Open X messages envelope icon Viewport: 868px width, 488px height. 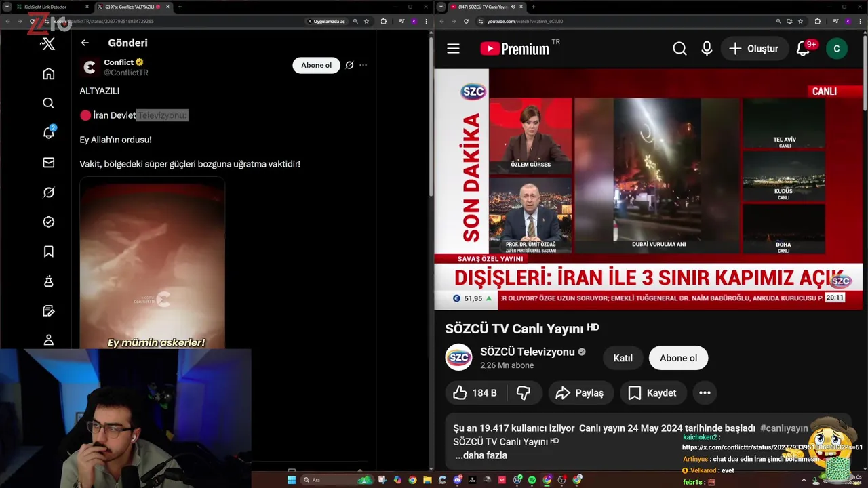(x=48, y=163)
